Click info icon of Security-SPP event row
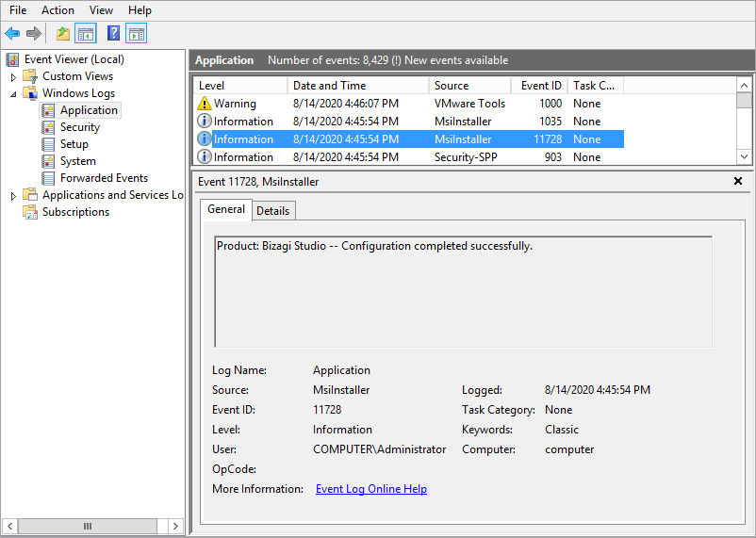 205,156
